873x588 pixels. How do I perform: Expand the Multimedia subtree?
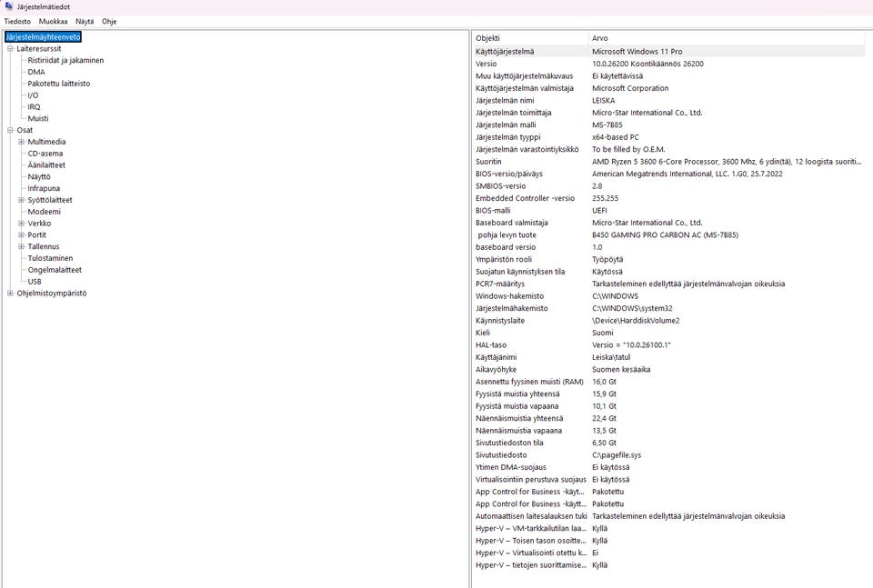pyautogui.click(x=21, y=142)
